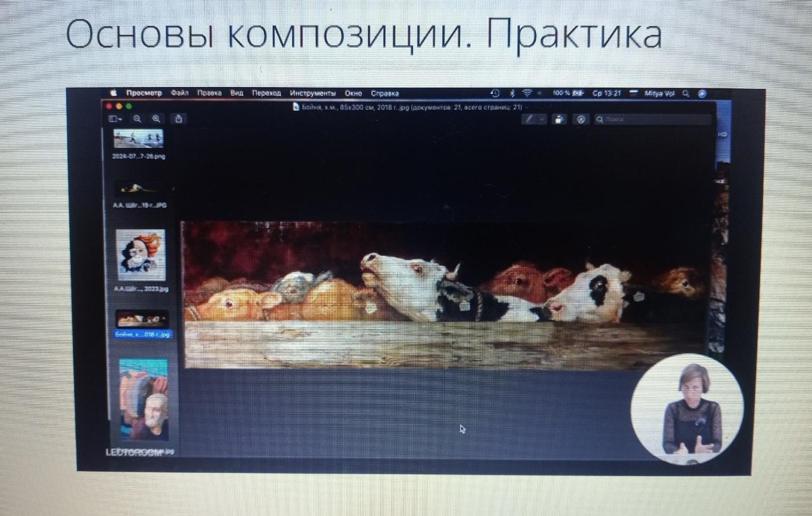Open the Просмотр application menu

[x=144, y=93]
